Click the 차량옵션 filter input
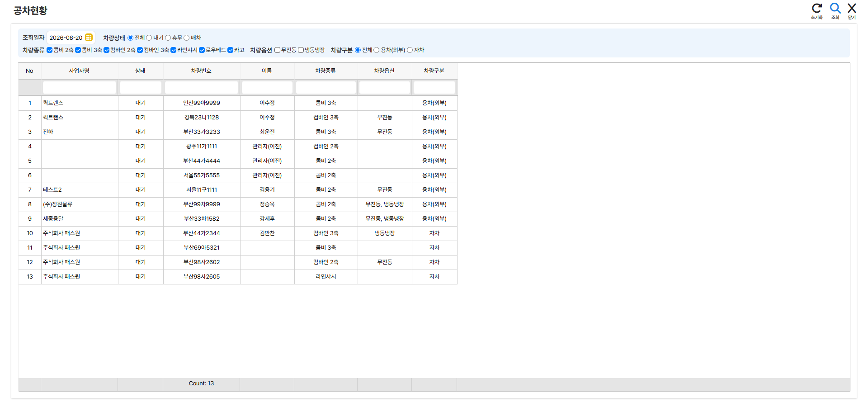 click(385, 87)
